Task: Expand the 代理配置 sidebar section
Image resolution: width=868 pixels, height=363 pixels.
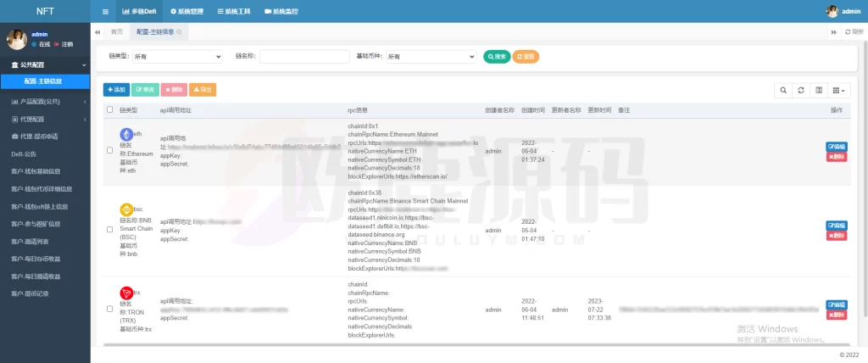Action: 45,119
